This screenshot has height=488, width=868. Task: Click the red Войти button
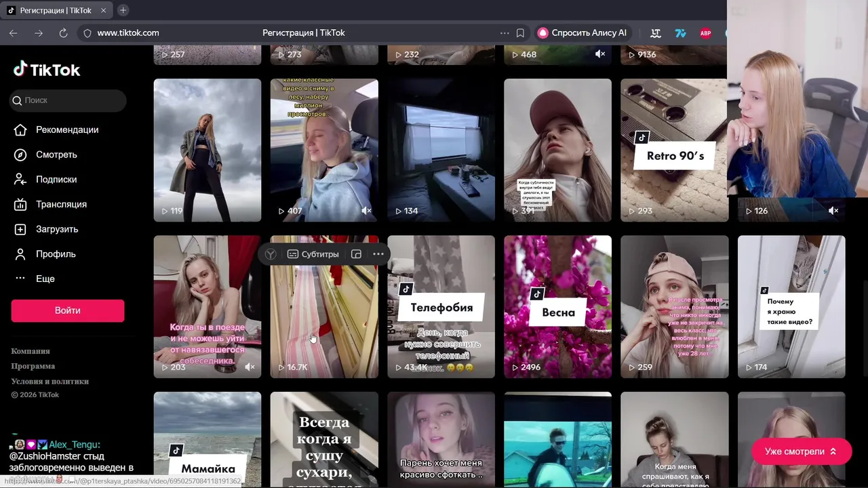[x=68, y=310]
